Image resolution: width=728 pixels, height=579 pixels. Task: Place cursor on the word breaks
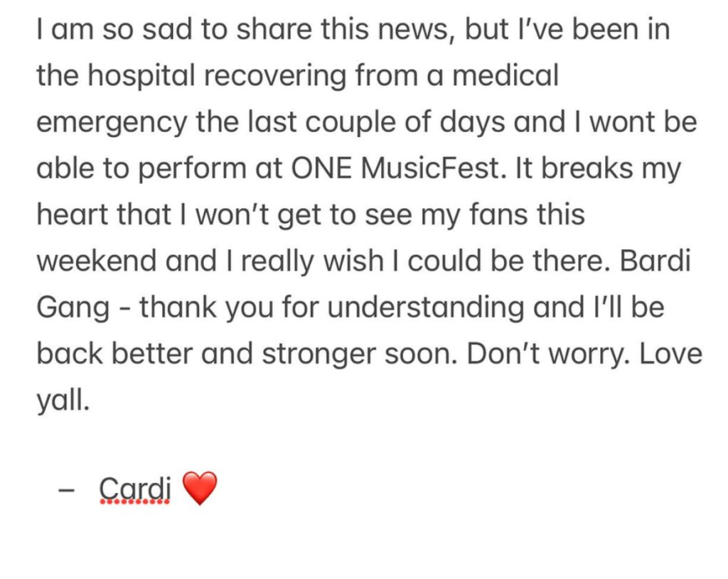point(587,168)
